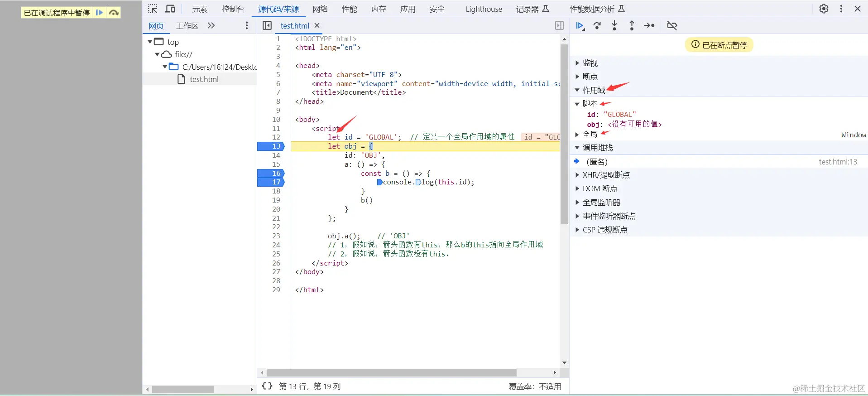
Task: Switch to 元素 panel tab
Action: coord(200,9)
